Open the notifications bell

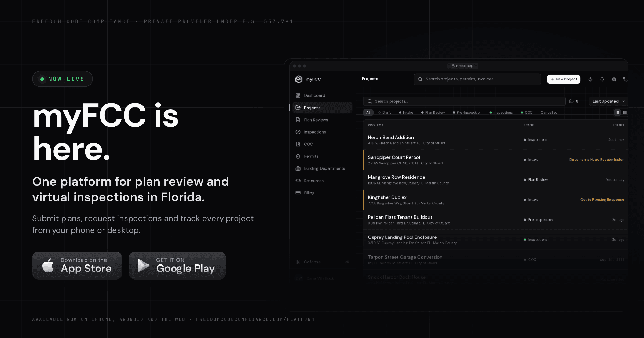(602, 79)
